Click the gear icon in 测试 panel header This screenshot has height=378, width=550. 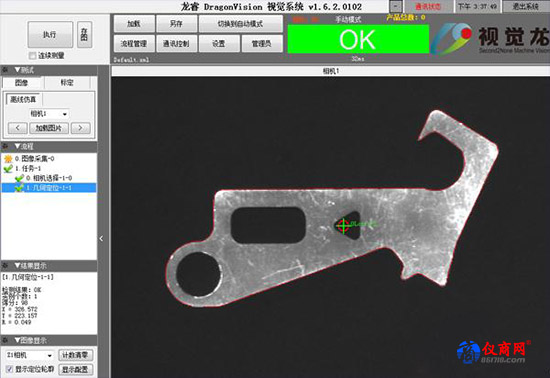pos(5,70)
